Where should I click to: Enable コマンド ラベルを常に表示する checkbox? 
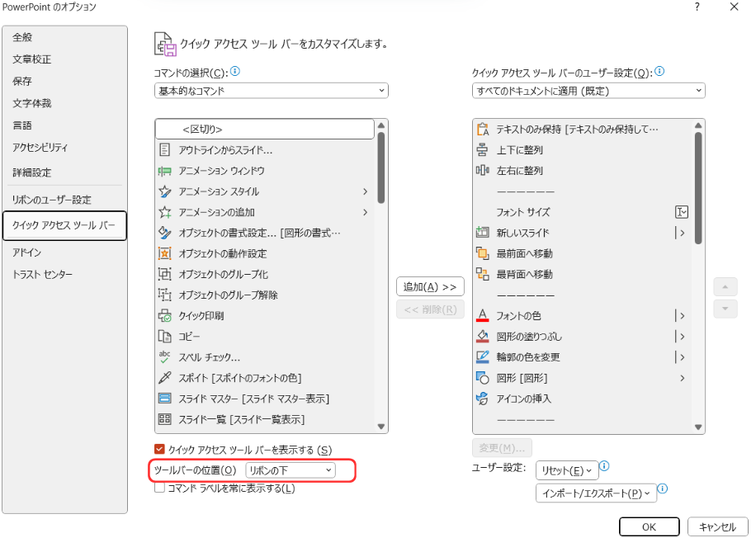tap(160, 488)
